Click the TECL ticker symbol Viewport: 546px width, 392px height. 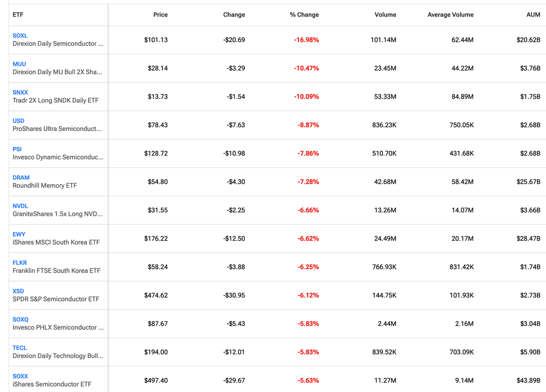[20, 348]
